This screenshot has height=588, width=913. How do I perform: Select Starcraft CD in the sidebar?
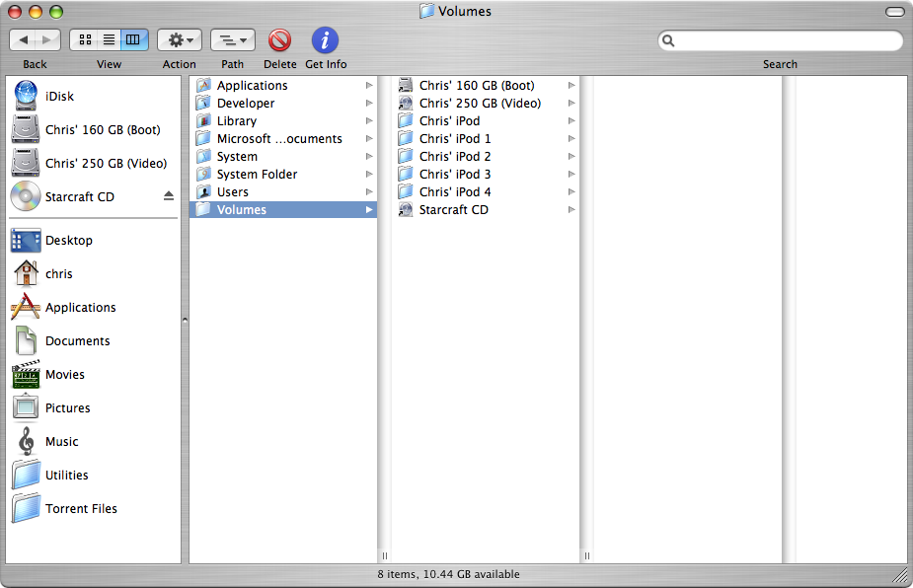click(93, 196)
